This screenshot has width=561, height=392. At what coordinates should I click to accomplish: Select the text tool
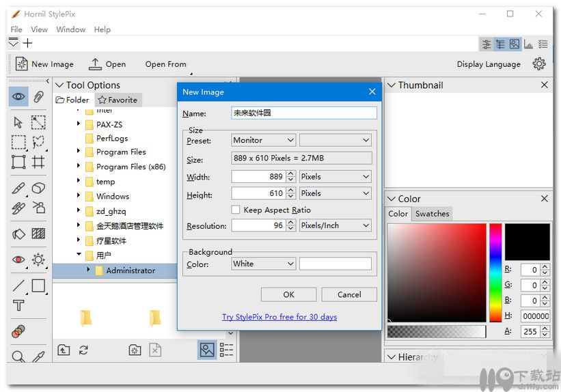(x=18, y=305)
